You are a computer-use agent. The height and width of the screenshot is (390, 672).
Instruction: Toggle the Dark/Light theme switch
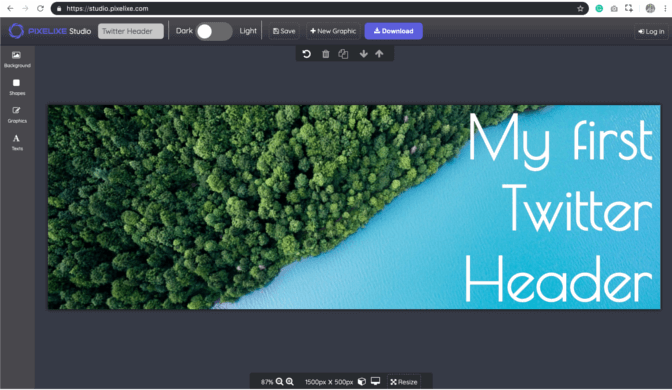[x=214, y=31]
